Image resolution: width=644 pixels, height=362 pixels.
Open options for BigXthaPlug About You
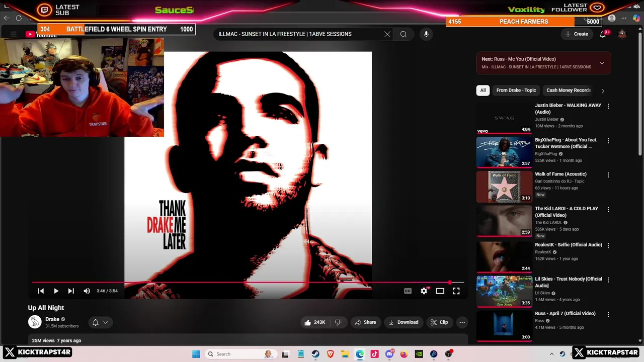click(608, 141)
